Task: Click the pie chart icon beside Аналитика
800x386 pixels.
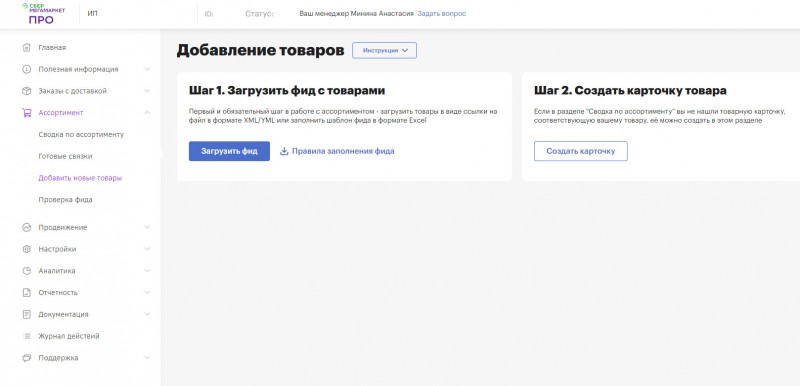Action: [27, 271]
